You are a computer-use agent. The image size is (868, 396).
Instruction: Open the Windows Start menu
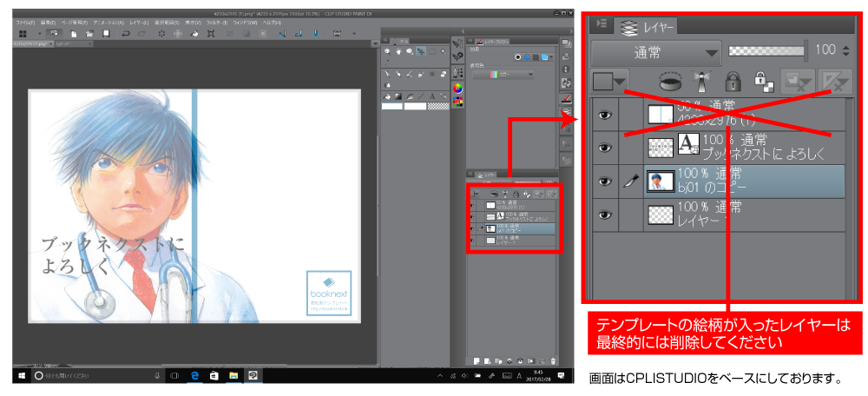tap(23, 375)
